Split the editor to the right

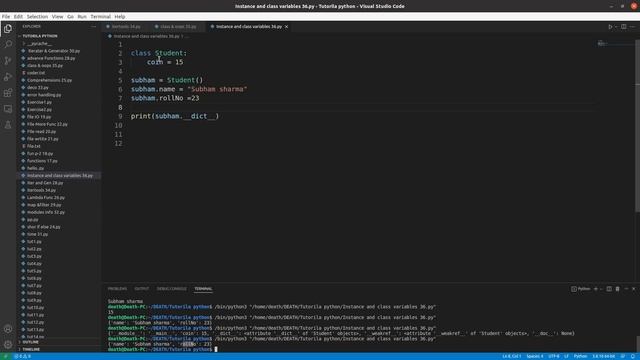tap(624, 27)
